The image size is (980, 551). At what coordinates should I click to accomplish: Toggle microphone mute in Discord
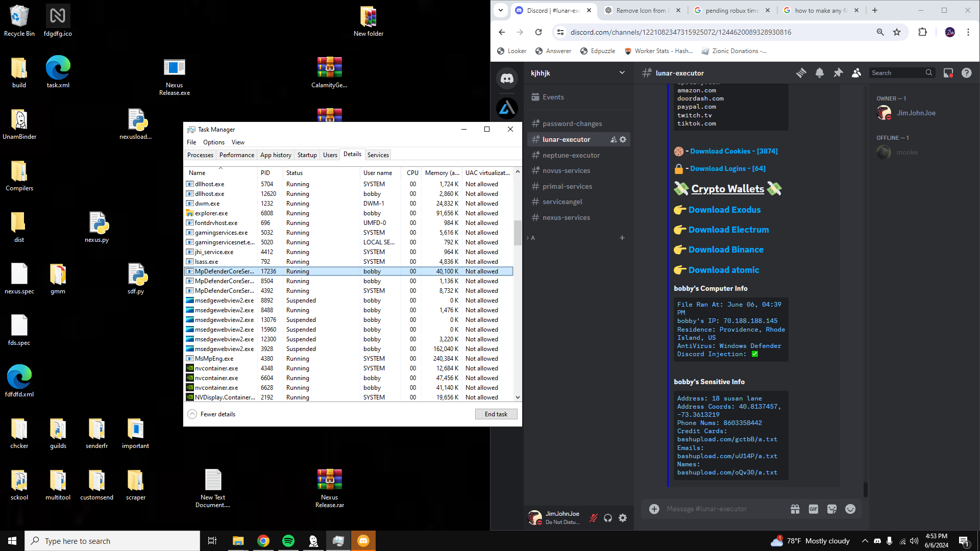[x=593, y=518]
